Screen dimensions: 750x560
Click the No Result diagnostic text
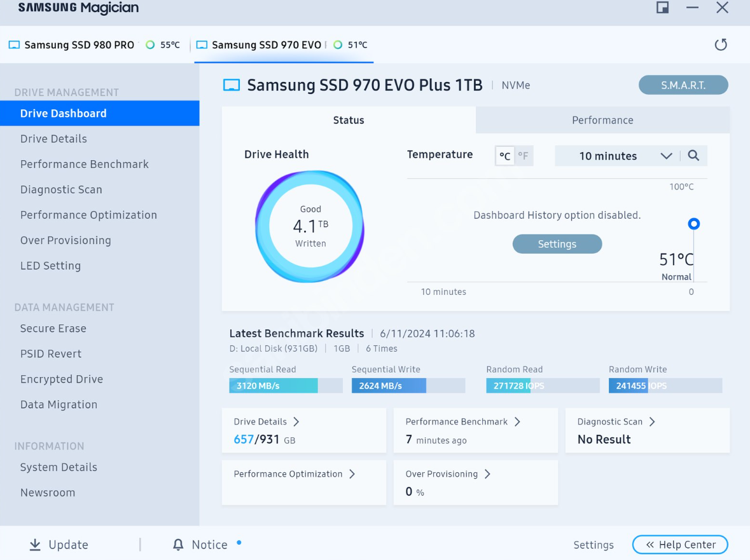[x=604, y=439]
